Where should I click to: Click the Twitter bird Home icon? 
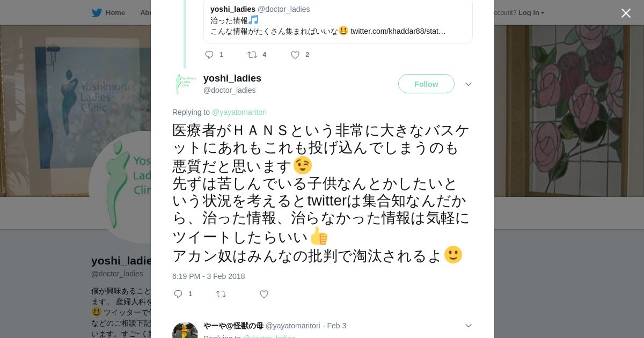pyautogui.click(x=97, y=13)
